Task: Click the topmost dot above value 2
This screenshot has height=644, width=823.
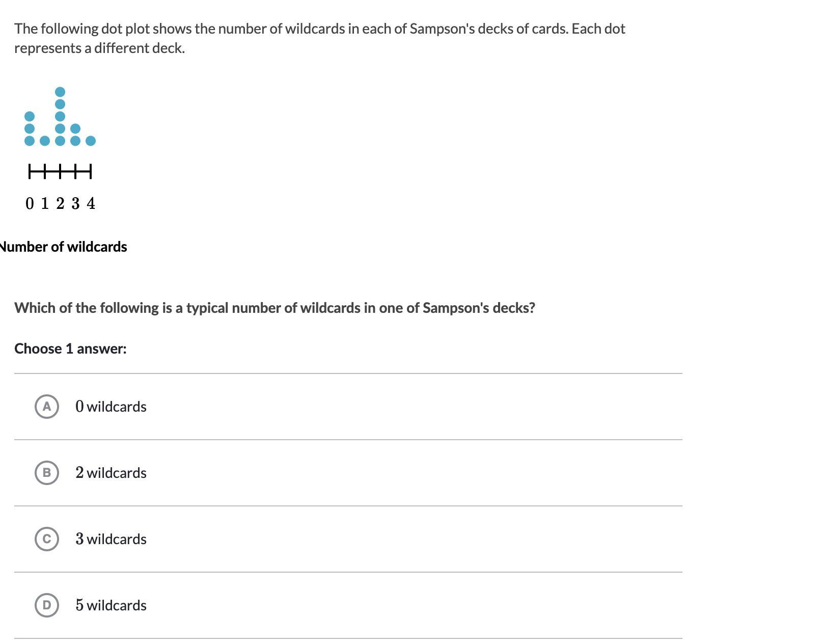Action: (60, 92)
